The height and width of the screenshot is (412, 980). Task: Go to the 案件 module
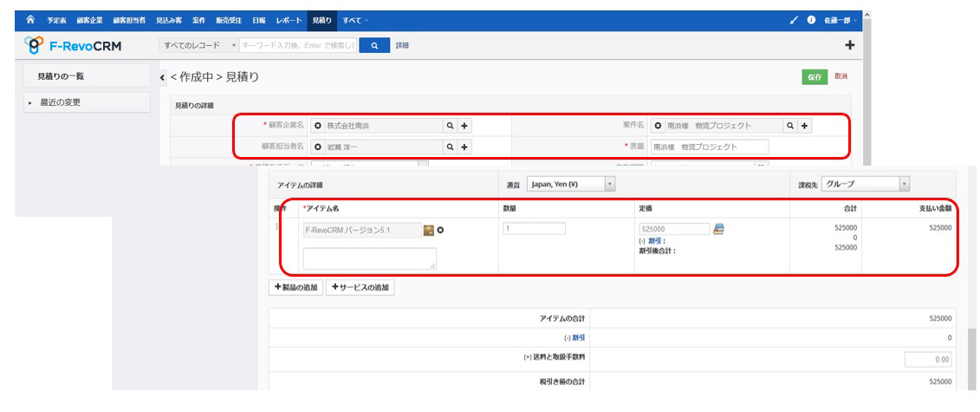coord(198,21)
